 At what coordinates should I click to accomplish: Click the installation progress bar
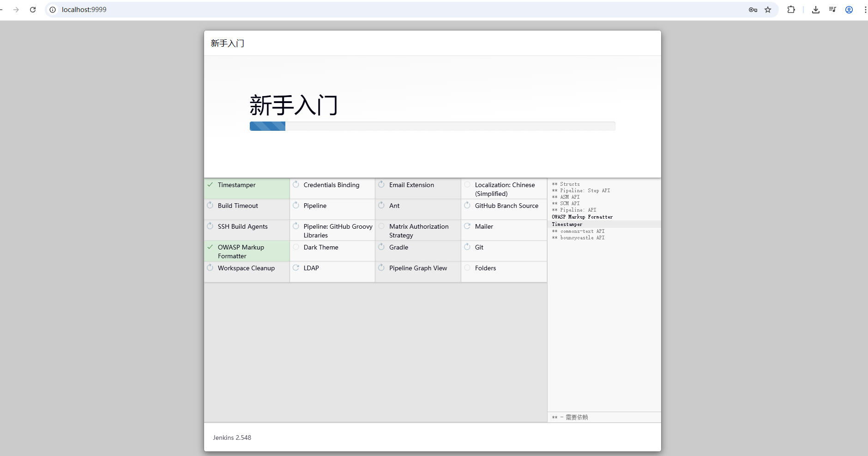432,126
